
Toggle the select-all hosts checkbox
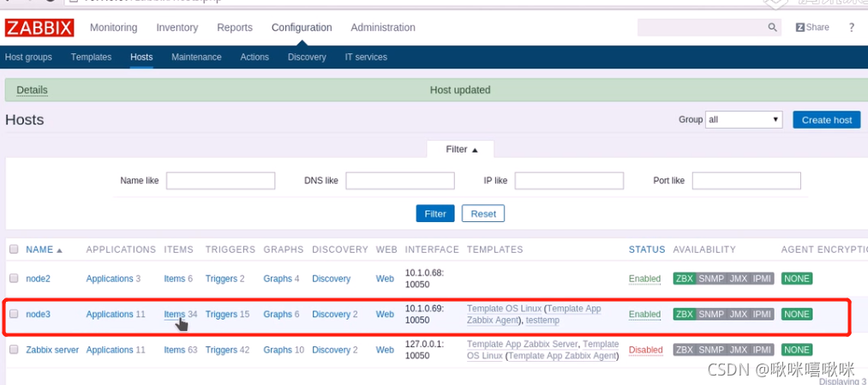tap(14, 250)
